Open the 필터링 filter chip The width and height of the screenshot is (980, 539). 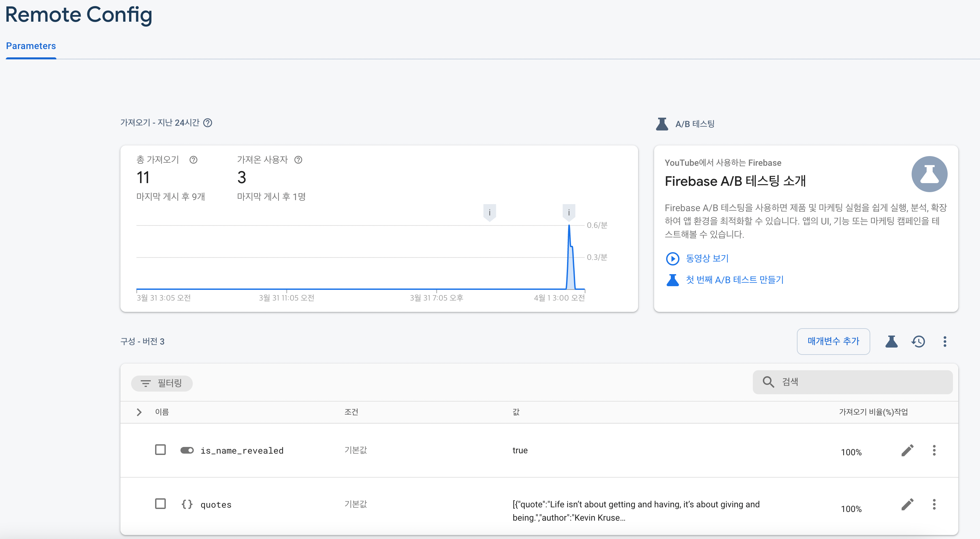(162, 383)
